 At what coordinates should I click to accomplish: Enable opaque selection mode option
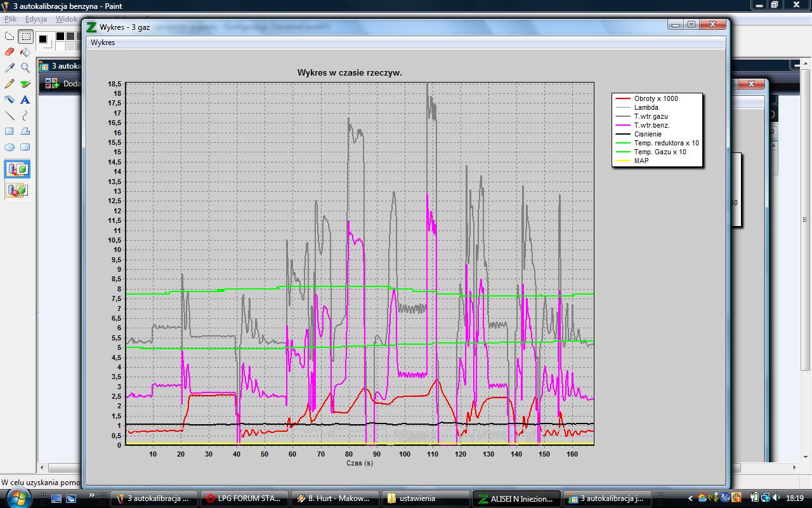pyautogui.click(x=17, y=170)
